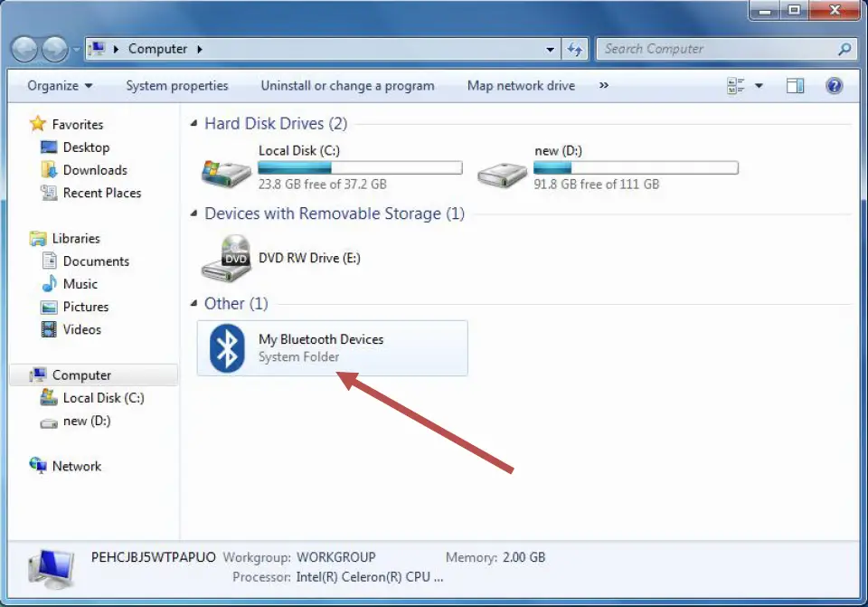This screenshot has width=868, height=607.
Task: Click the Forward navigation arrow button
Action: tap(55, 49)
